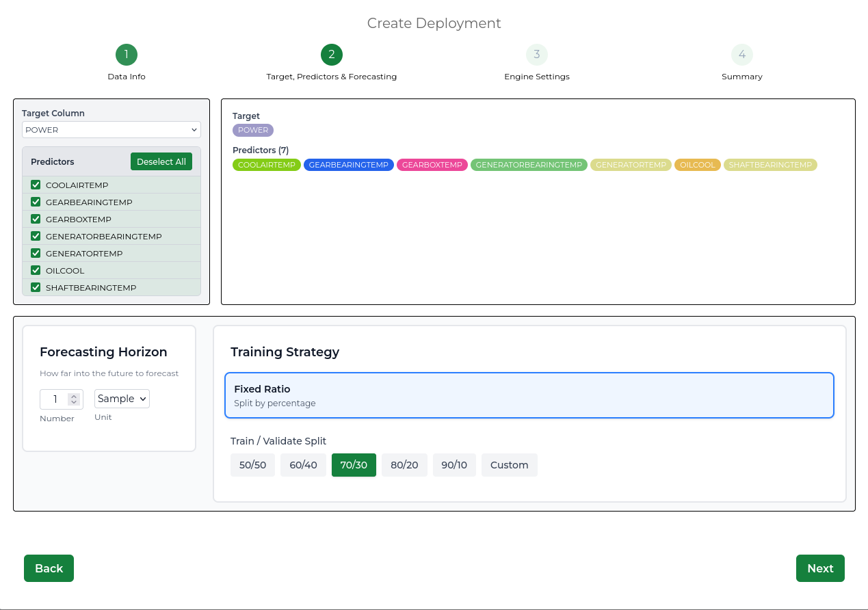Click the Next button
Viewport: 868px width, 610px height.
[820, 568]
